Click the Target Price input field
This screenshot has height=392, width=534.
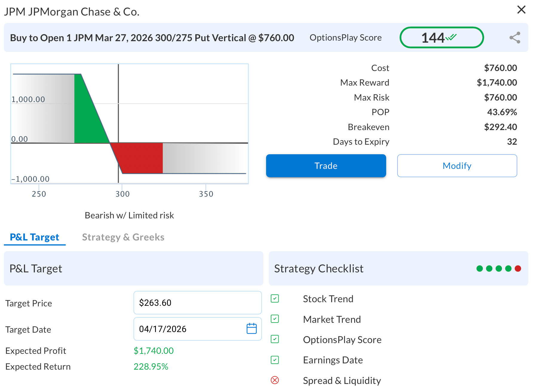[197, 303]
